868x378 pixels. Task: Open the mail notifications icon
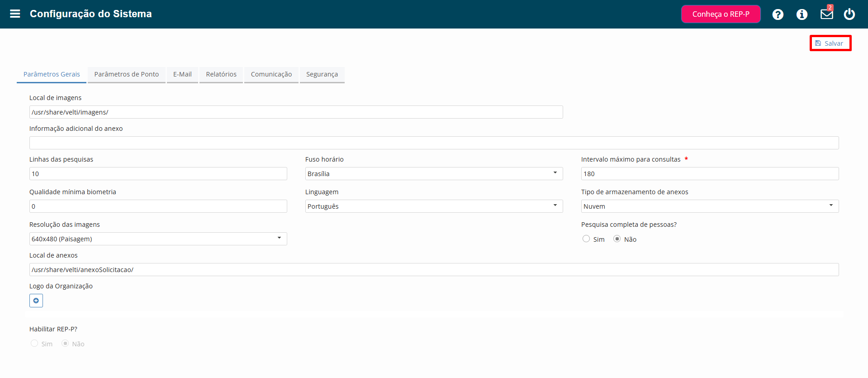(827, 14)
